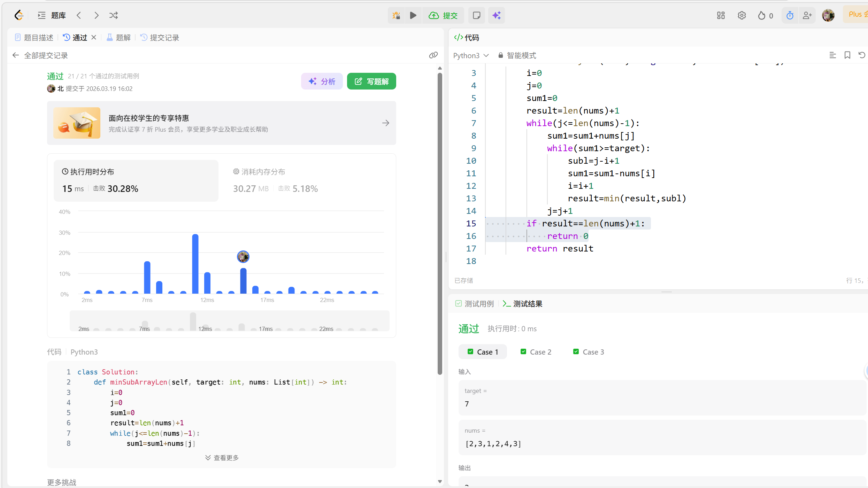The width and height of the screenshot is (868, 488).
Task: Open the layout grid icon
Action: click(721, 15)
